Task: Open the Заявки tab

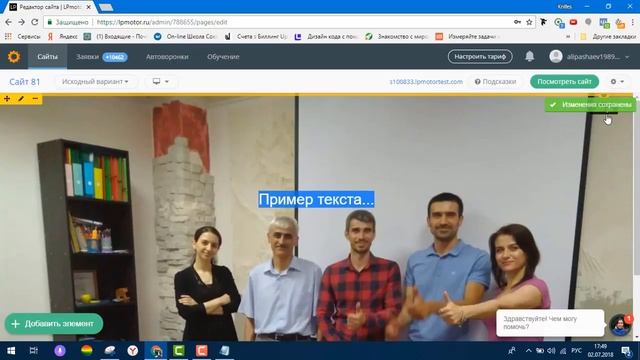Action: [102, 57]
